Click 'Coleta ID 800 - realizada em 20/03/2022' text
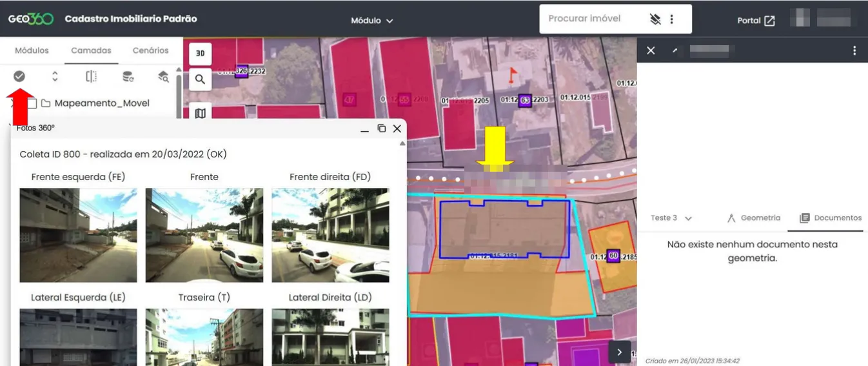This screenshot has width=868, height=366. (112, 154)
